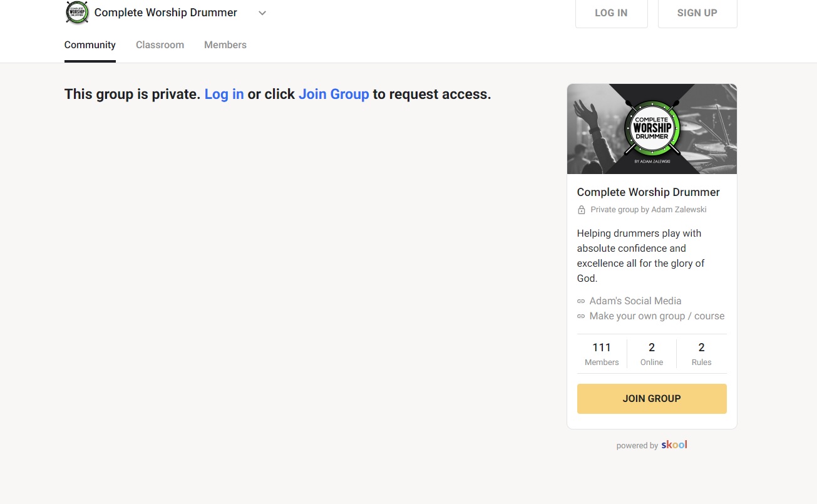The image size is (817, 504).
Task: Click the SIGN UP button
Action: coord(697,13)
